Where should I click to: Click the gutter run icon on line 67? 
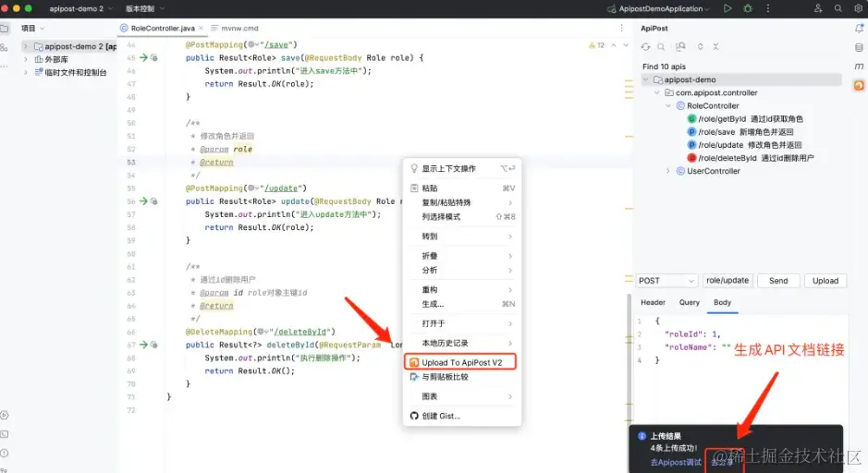click(143, 345)
